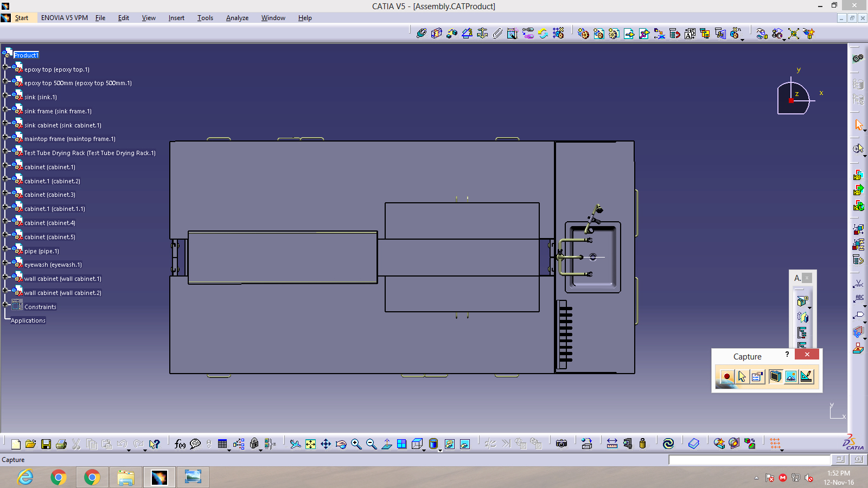The width and height of the screenshot is (868, 488).
Task: Click the Text with Leader ABC icon
Action: 858,299
